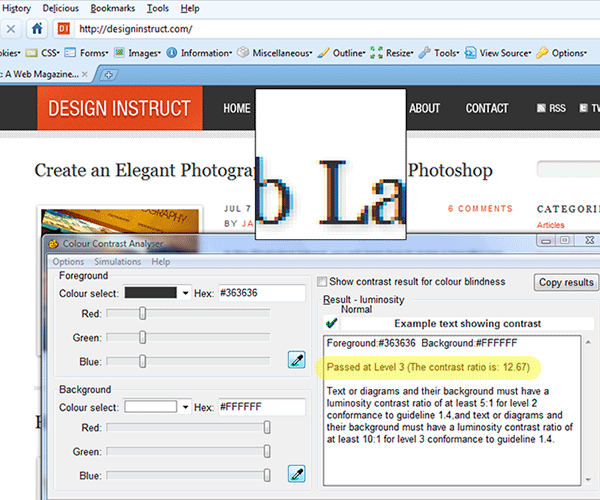Click the background Green slider handle
This screenshot has width=600, height=500.
coord(267,451)
